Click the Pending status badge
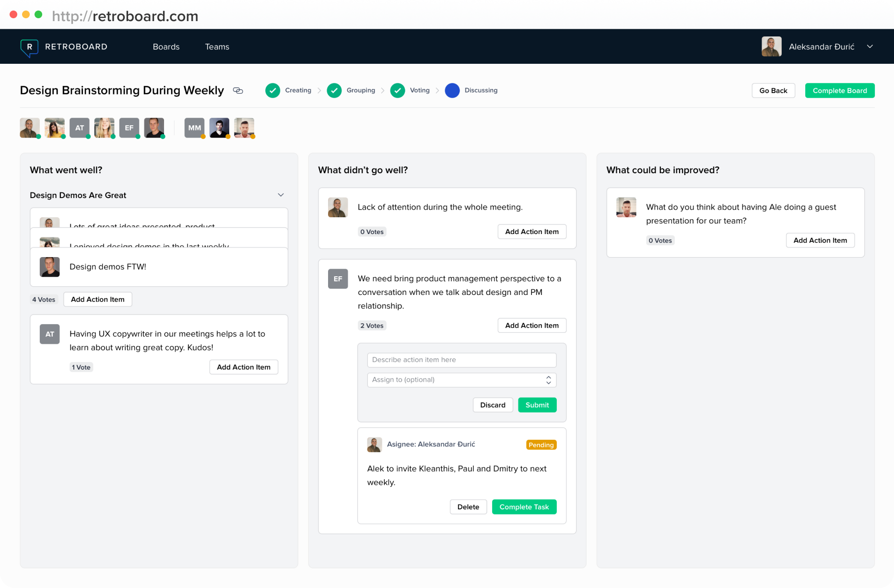The width and height of the screenshot is (894, 588). [x=541, y=445]
